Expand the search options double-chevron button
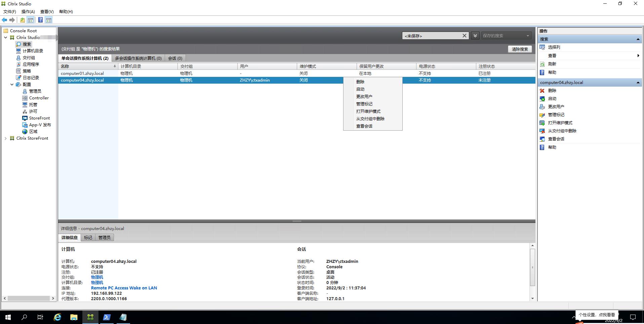 475,36
